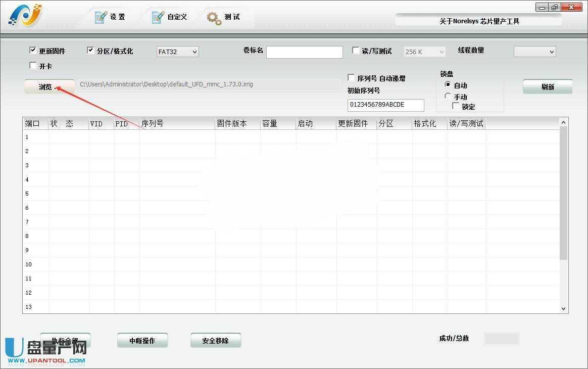Enable the 开卡 checkbox
This screenshot has height=369, width=588.
click(33, 66)
